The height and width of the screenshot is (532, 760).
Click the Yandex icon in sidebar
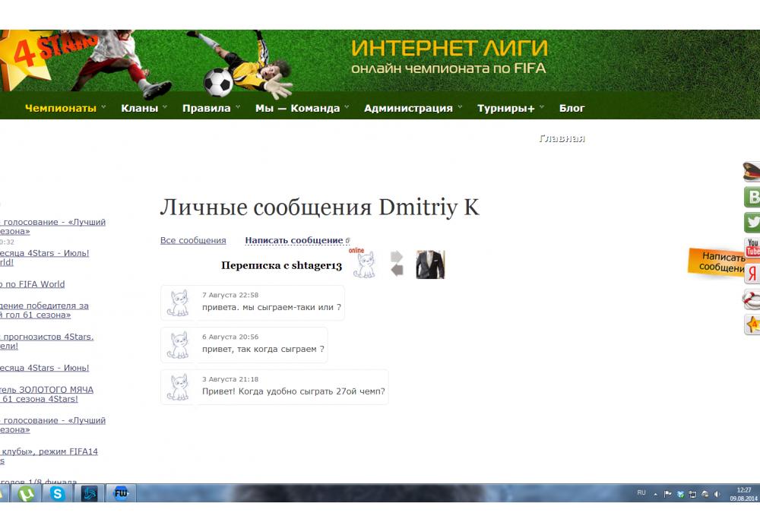tap(752, 274)
